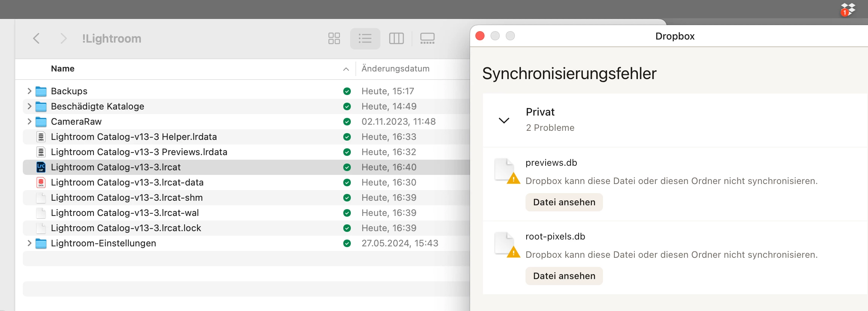Click the !Lightroom folder title in Finder
Image resolution: width=868 pixels, height=311 pixels.
(x=112, y=38)
